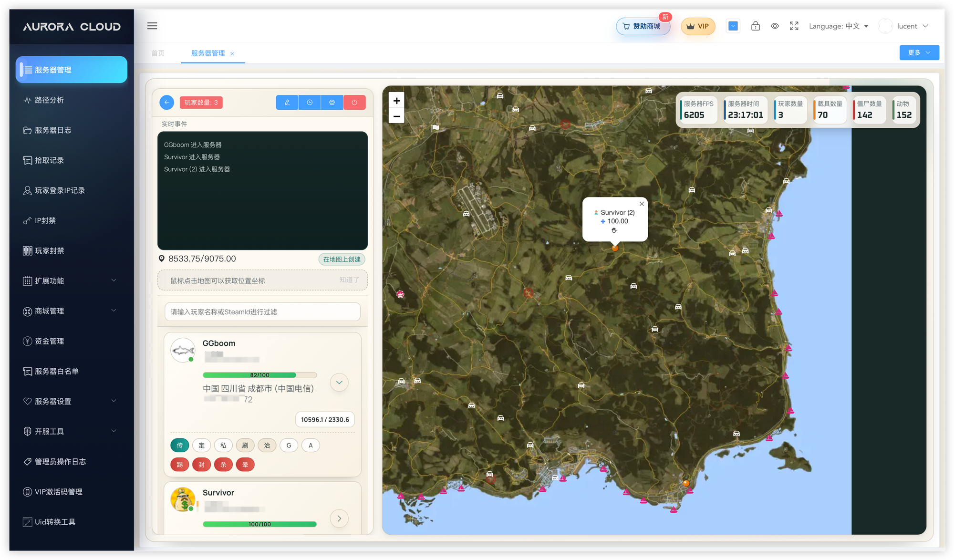
Task: Select the 服务器管理 tab
Action: pyautogui.click(x=208, y=53)
